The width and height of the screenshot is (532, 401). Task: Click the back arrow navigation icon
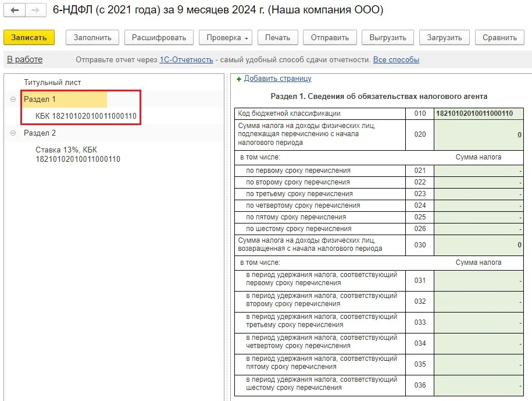15,11
